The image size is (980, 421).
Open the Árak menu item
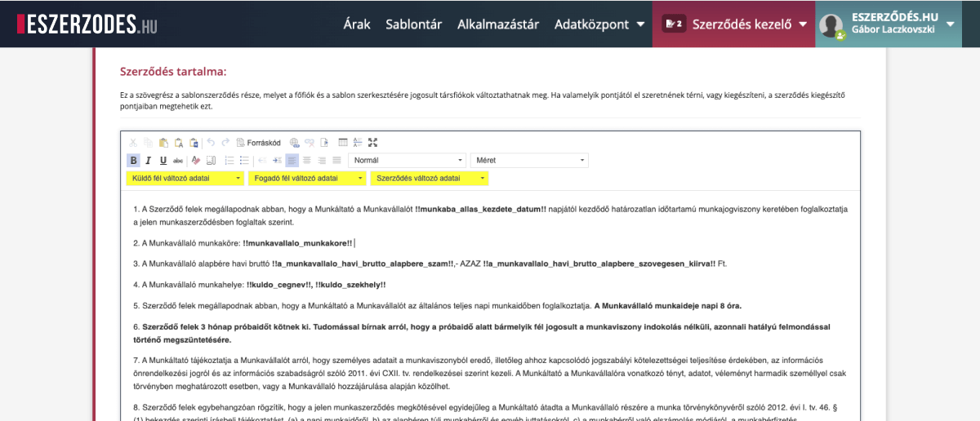click(x=357, y=24)
